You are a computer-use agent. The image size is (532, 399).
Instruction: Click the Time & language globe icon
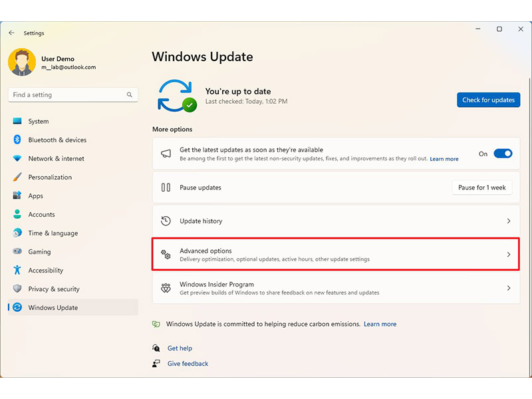(x=17, y=233)
